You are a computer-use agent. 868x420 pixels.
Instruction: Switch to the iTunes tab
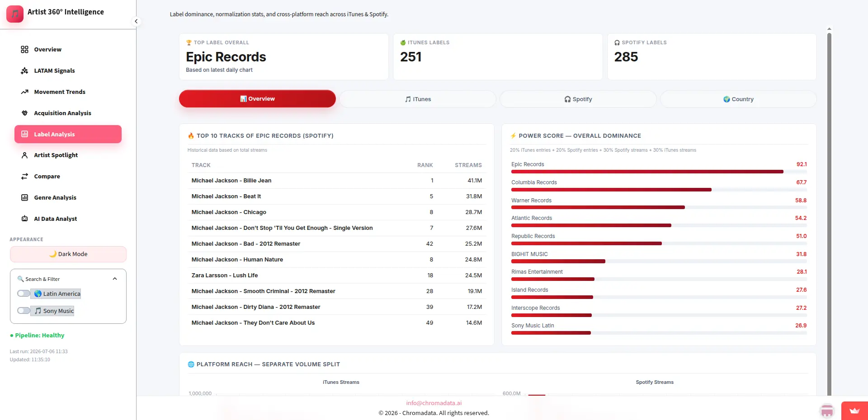(418, 99)
